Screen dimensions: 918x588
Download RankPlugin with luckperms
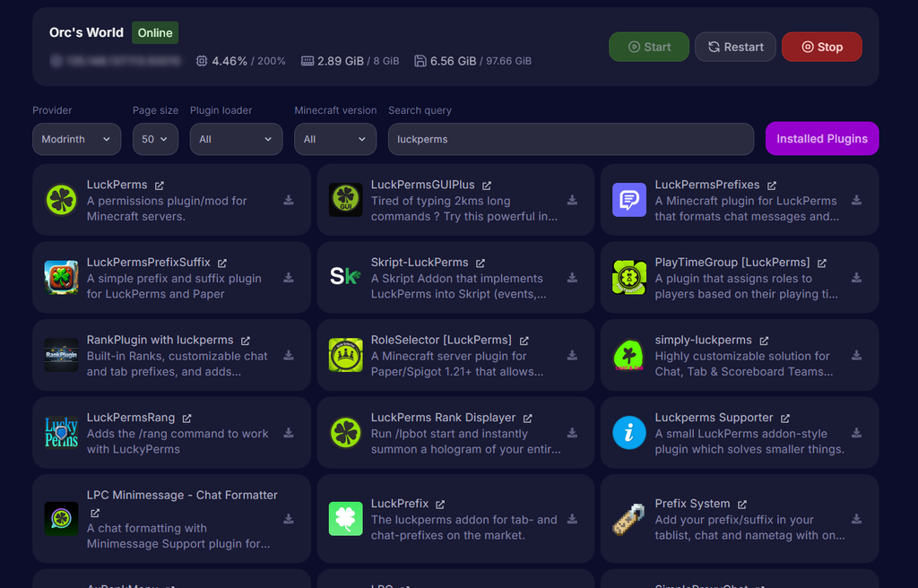pyautogui.click(x=289, y=356)
